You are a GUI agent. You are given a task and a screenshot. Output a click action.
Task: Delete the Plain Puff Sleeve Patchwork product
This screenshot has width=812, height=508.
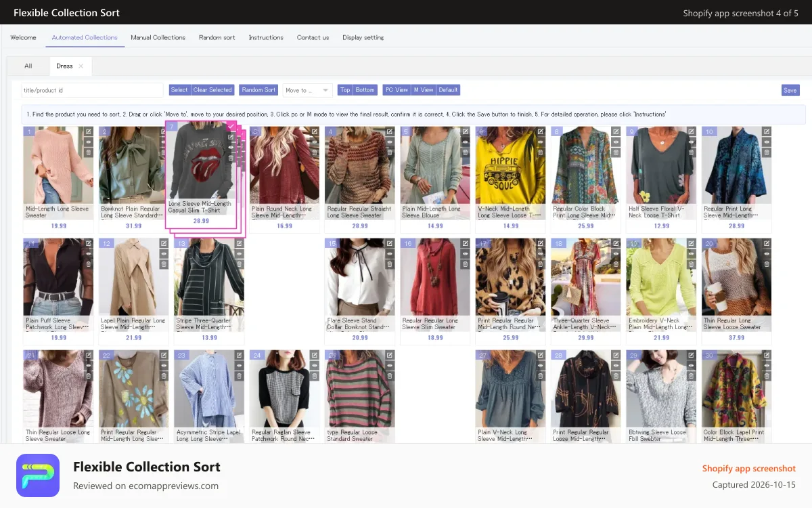(89, 265)
